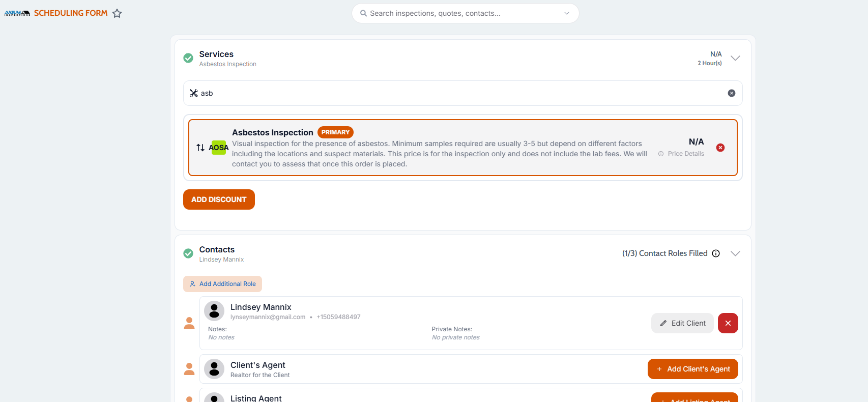Star the Scheduling Form as favorite
Screen dimensions: 868x402
tap(117, 13)
